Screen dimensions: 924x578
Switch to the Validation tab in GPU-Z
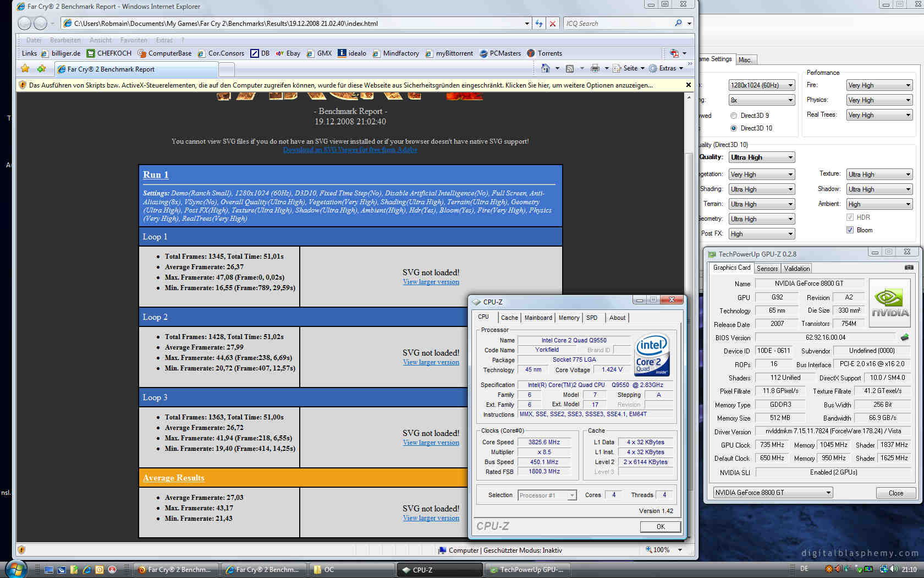click(796, 269)
